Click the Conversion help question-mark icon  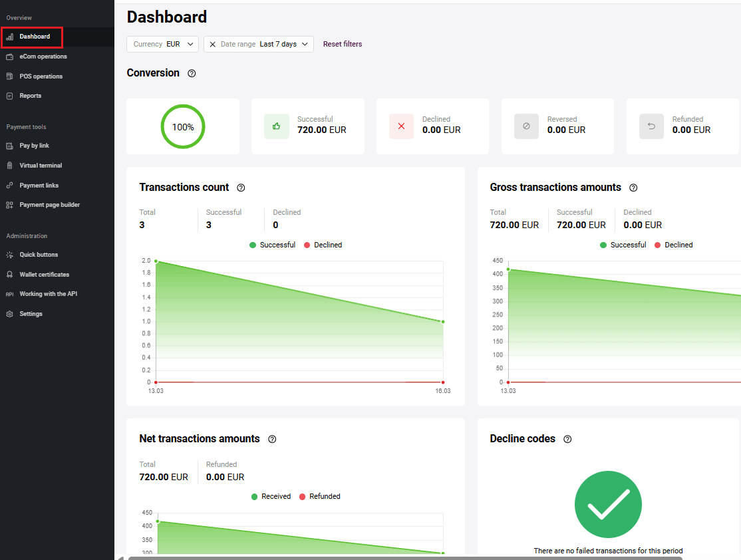click(x=192, y=73)
